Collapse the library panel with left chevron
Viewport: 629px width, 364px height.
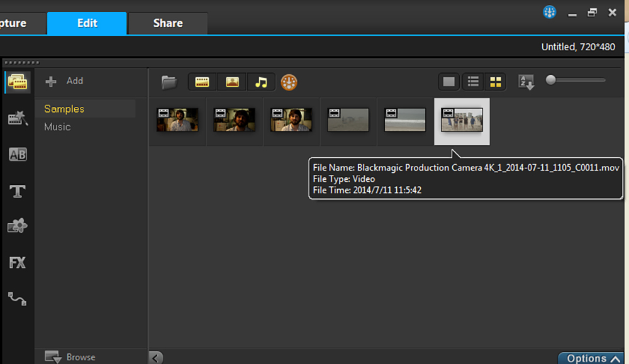155,358
